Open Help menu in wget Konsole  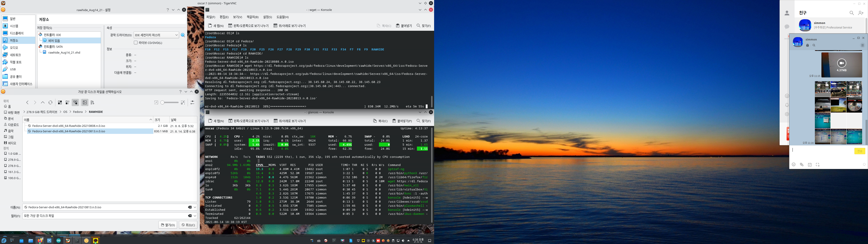[282, 17]
